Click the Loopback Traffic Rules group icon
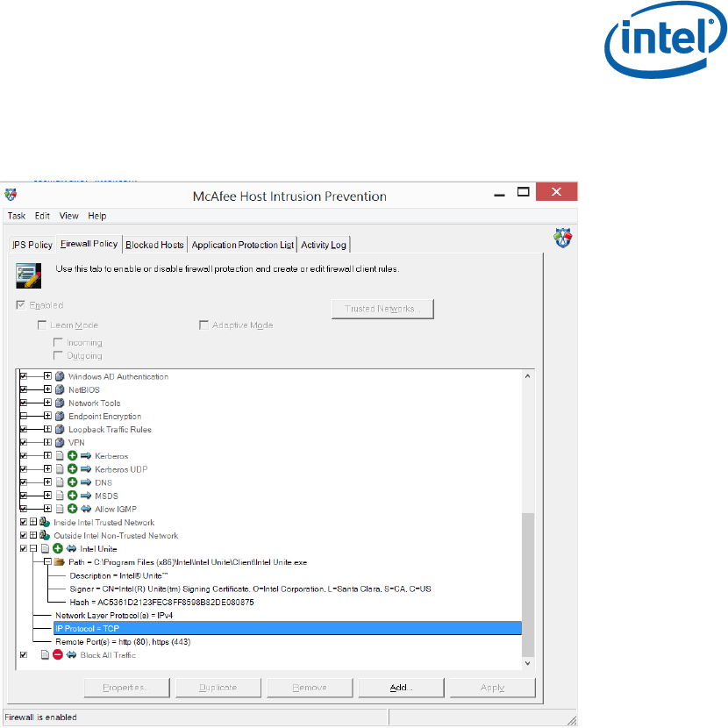The width and height of the screenshot is (728, 728). click(60, 429)
